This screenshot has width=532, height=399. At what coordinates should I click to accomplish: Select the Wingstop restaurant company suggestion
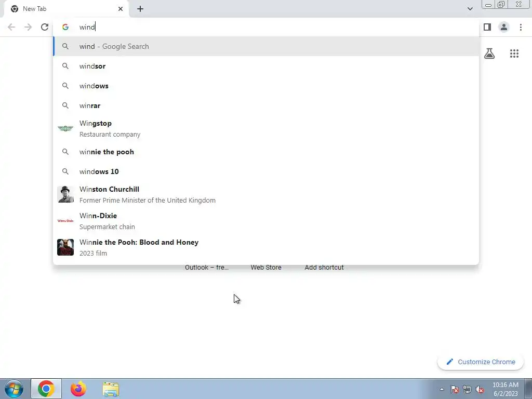coord(266,129)
